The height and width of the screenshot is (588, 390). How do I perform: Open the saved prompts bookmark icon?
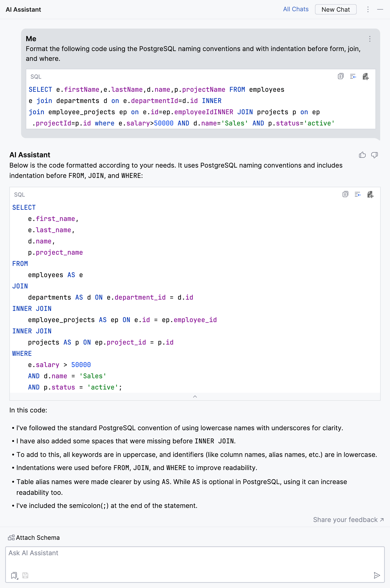14,576
